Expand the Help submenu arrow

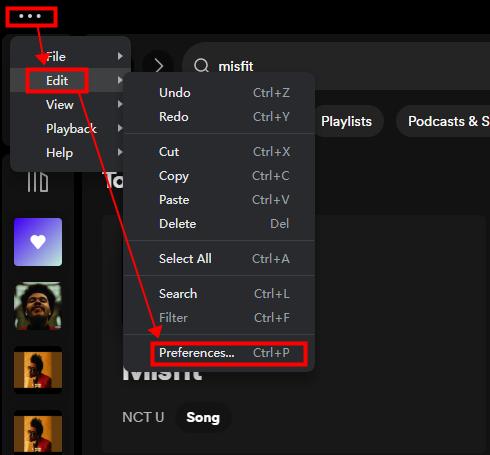[120, 152]
